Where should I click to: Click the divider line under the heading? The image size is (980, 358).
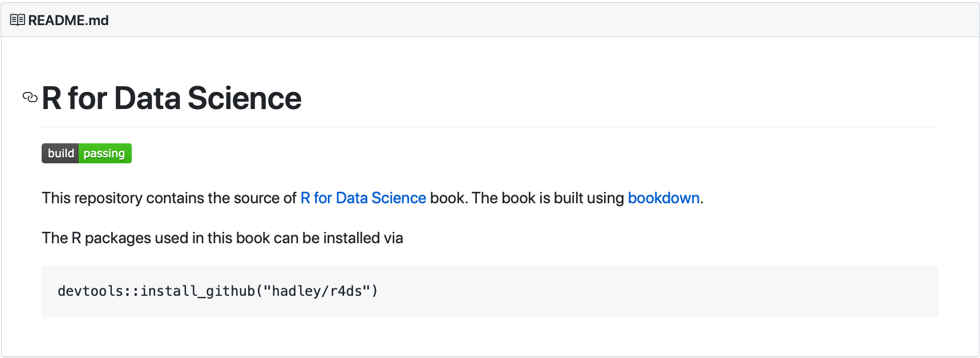point(489,127)
